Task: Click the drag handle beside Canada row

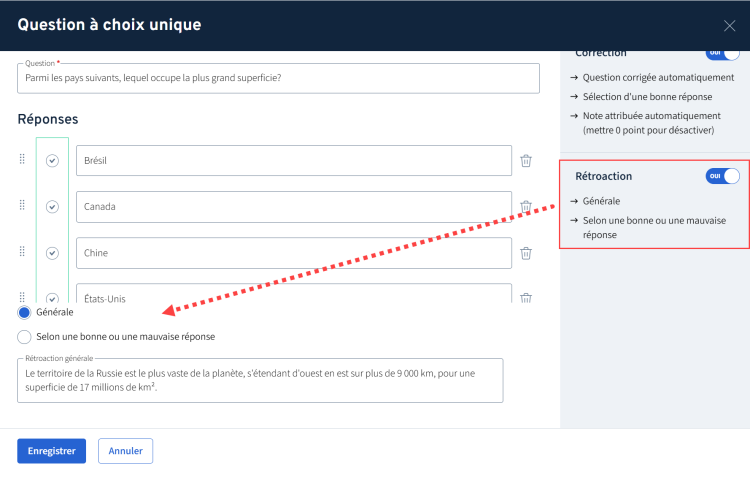Action: point(22,206)
